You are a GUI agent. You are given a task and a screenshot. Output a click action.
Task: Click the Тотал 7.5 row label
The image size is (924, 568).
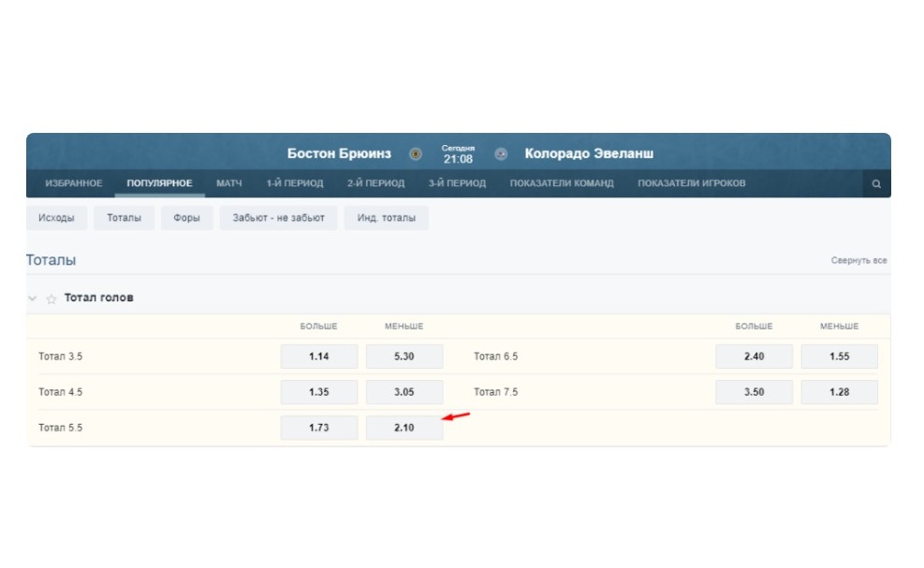click(x=495, y=392)
